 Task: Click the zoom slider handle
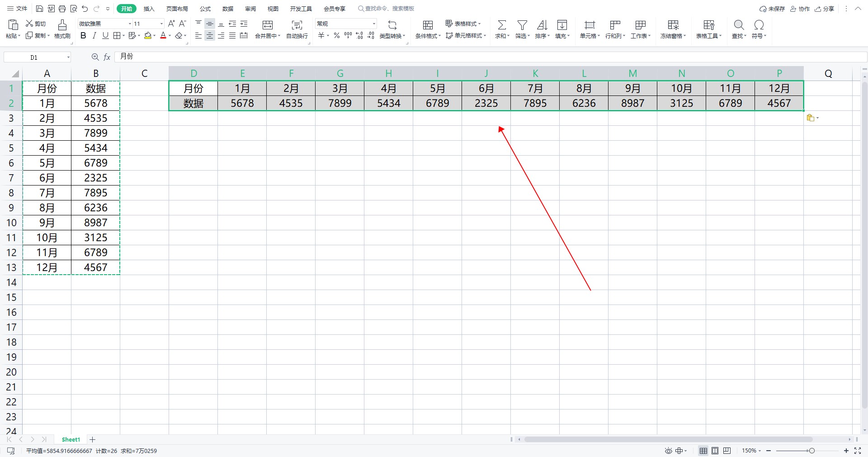click(x=812, y=451)
